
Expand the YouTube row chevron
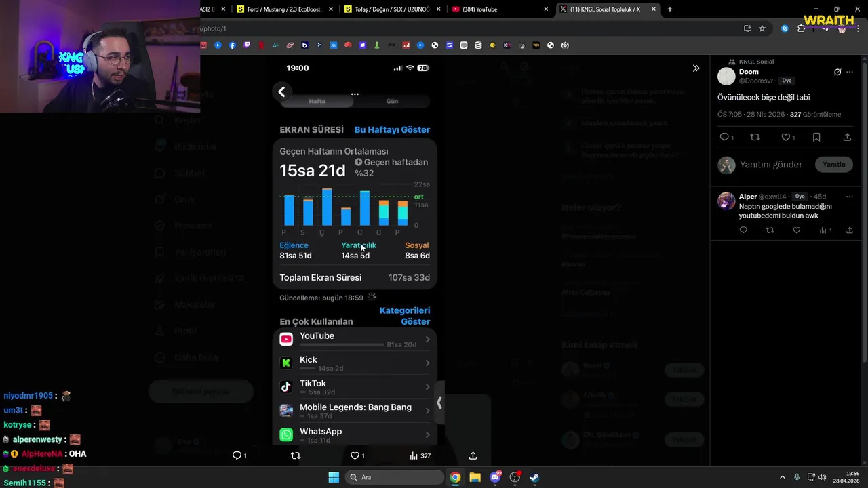click(x=427, y=340)
